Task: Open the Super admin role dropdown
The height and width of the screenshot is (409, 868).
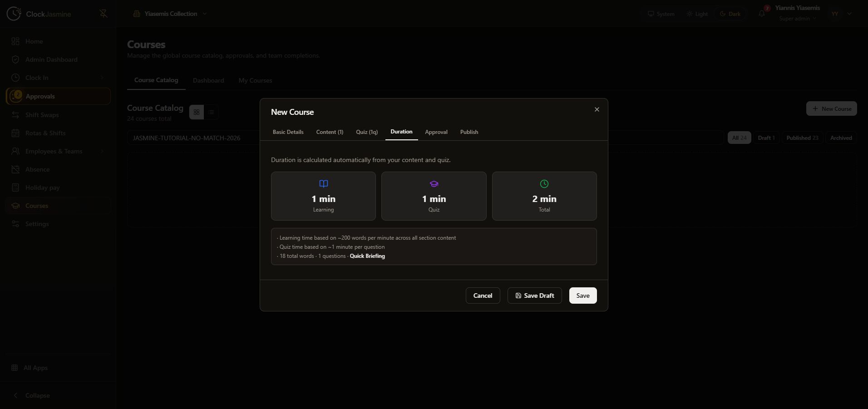Action: click(797, 19)
